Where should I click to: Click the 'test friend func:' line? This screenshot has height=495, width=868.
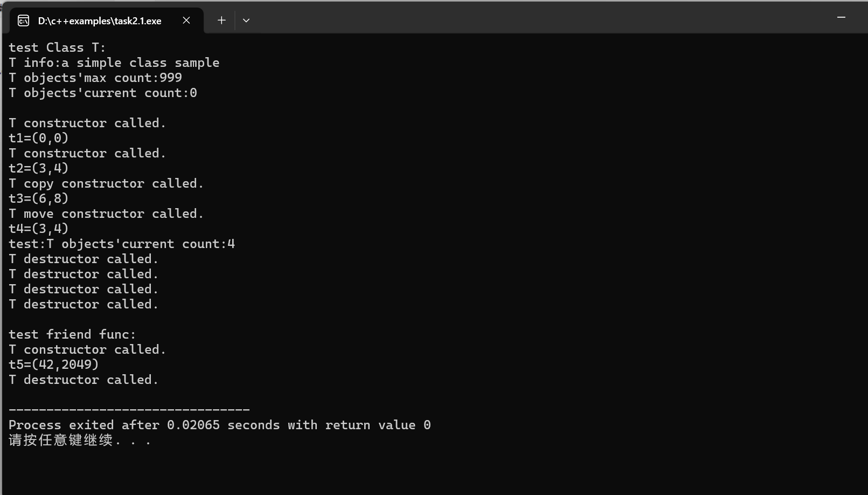pos(72,334)
